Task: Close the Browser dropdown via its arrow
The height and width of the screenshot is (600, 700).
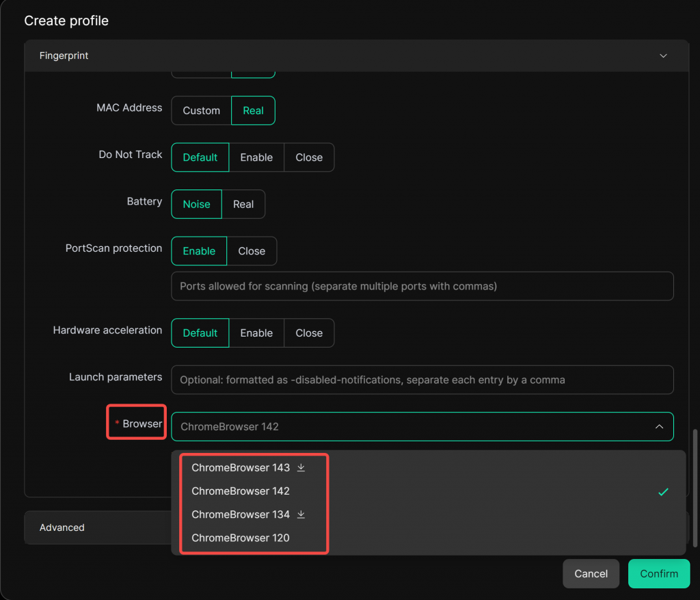Action: [659, 427]
